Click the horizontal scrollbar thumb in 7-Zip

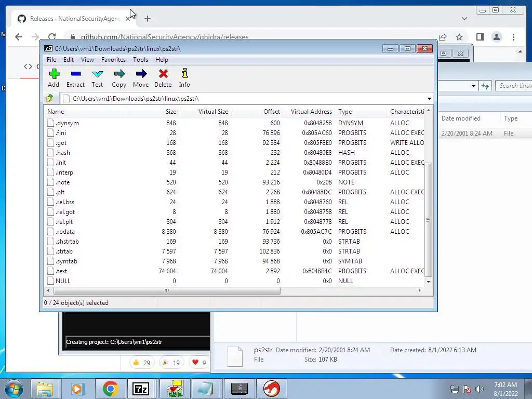[167, 290]
